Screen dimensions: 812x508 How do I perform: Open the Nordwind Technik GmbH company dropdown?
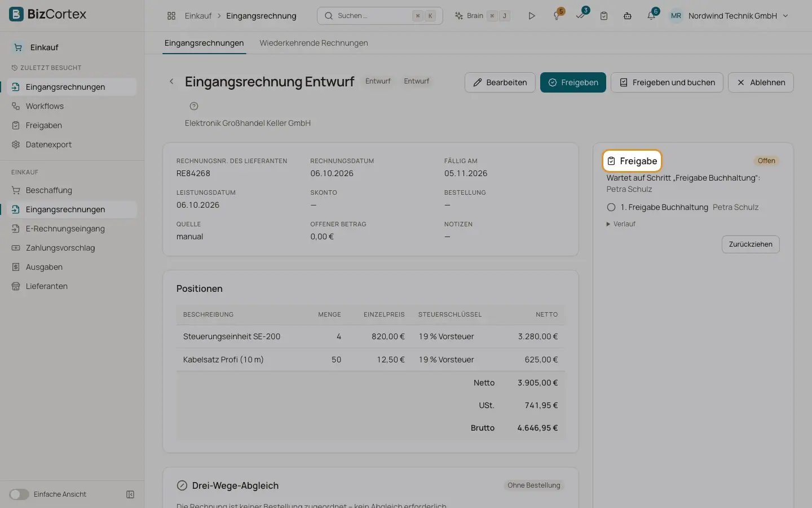[x=738, y=16]
